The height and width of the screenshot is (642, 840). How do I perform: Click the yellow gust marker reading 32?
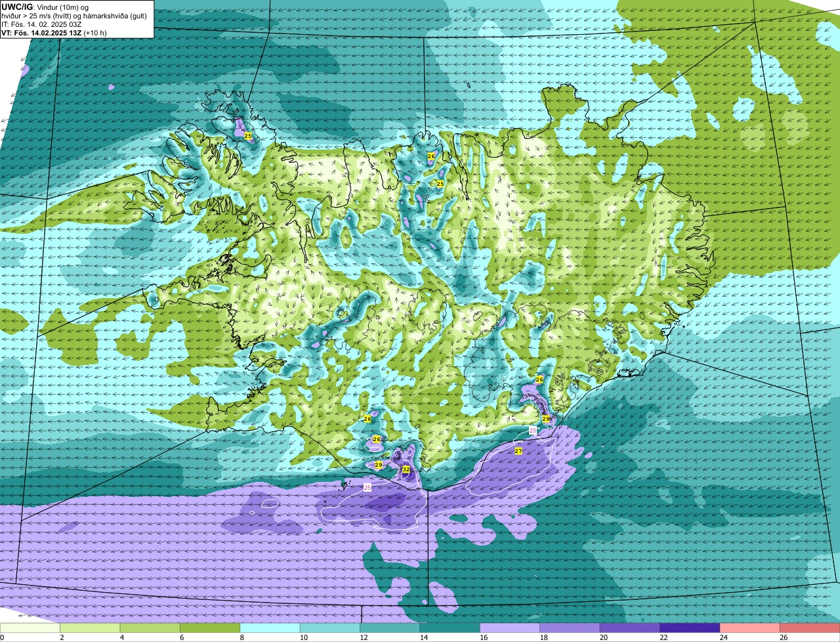coord(406,469)
